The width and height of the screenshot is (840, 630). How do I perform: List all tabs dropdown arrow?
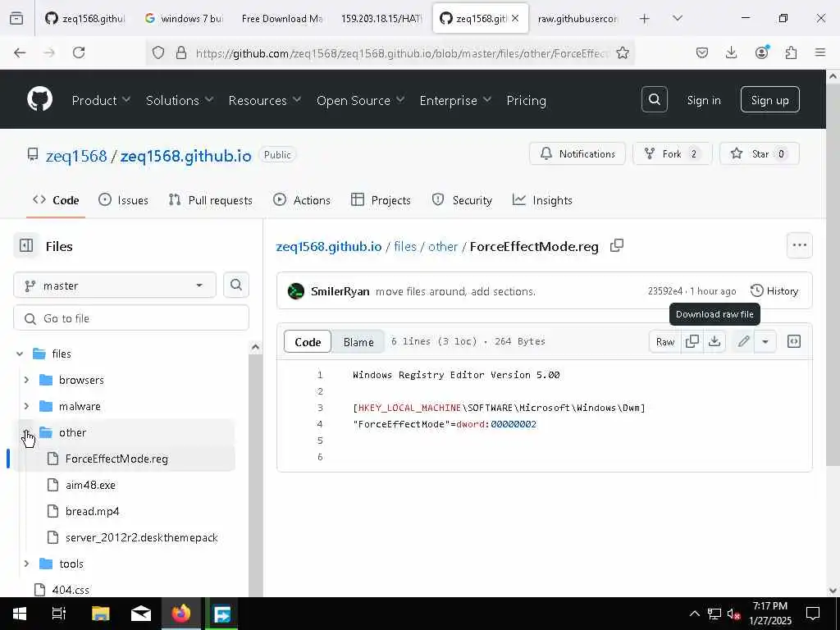coord(678,19)
